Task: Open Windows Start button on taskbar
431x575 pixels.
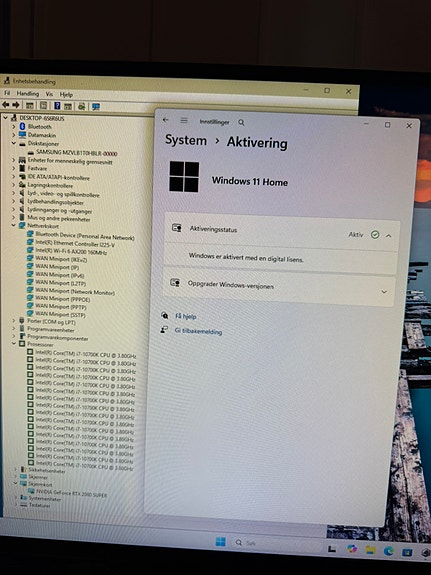Action: [x=220, y=541]
